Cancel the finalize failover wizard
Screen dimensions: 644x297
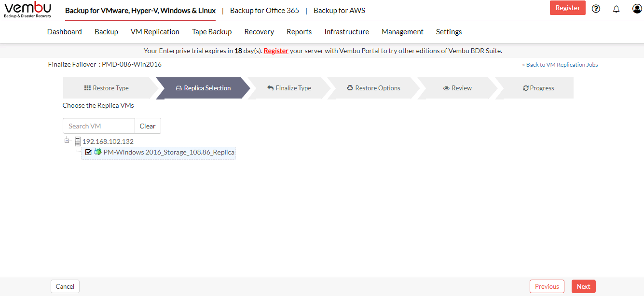pyautogui.click(x=65, y=286)
